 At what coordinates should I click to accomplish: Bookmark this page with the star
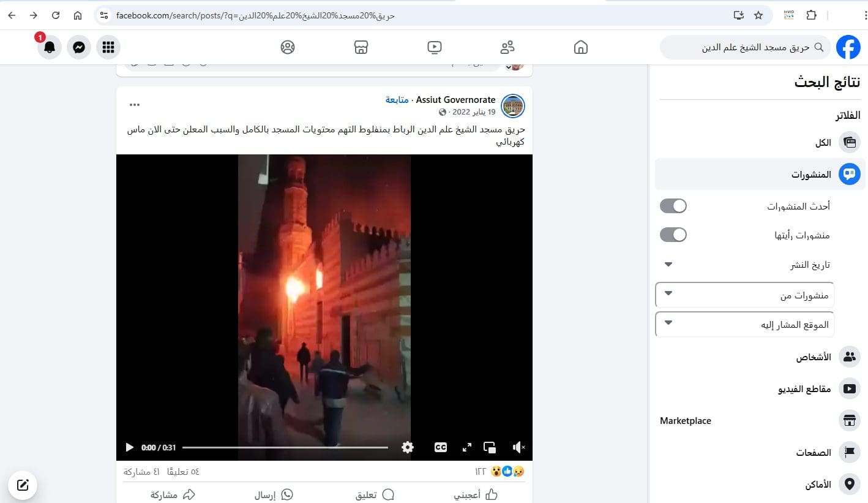click(758, 15)
